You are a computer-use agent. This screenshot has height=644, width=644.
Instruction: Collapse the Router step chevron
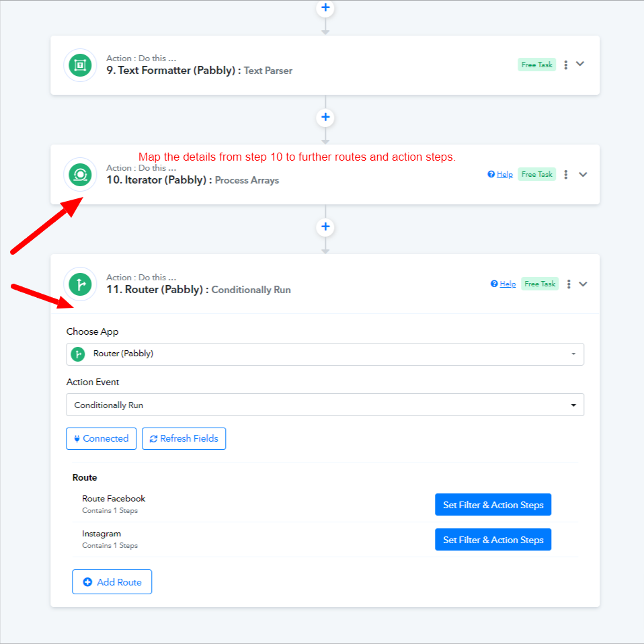click(583, 284)
